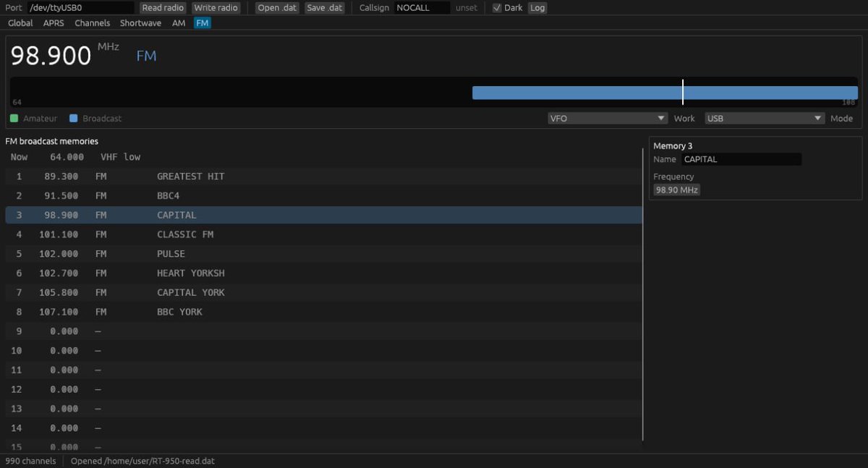Select the CAPITAL YORK memory row
The image size is (868, 468).
point(323,292)
